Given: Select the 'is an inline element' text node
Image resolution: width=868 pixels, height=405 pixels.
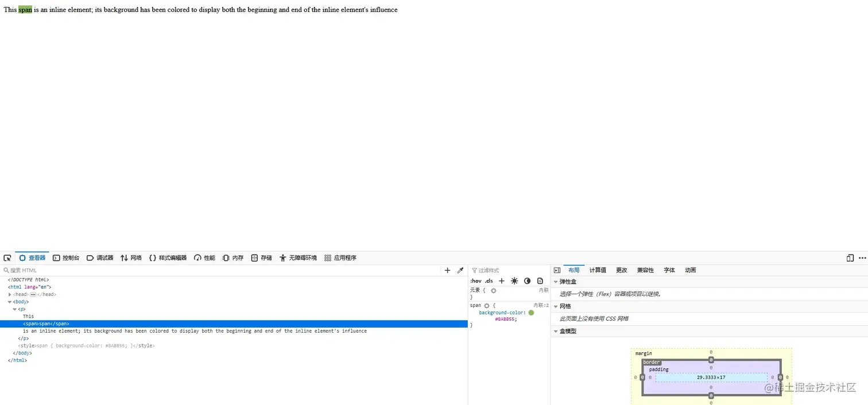Looking at the screenshot, I should [x=195, y=331].
